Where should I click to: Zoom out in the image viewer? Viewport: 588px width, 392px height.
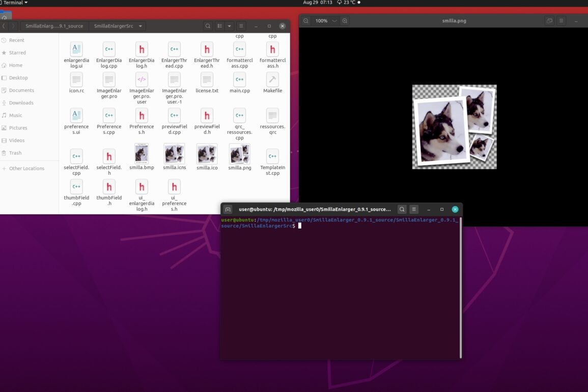pyautogui.click(x=305, y=21)
